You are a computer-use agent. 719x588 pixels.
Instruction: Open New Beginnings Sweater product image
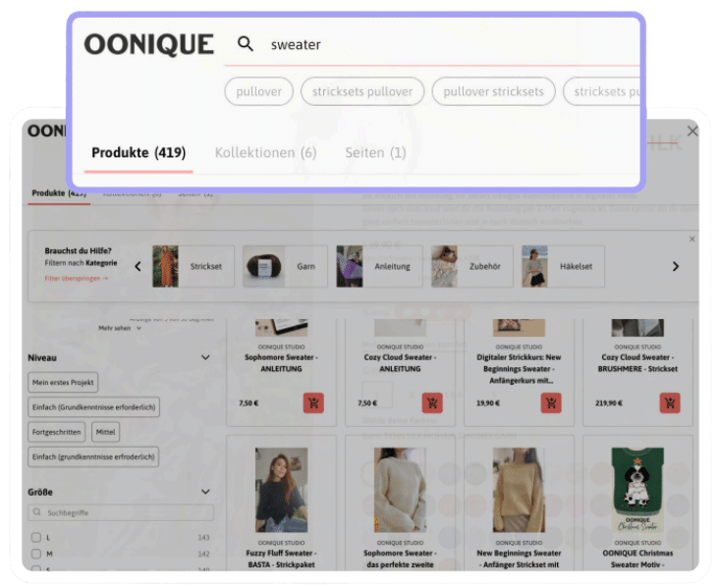pyautogui.click(x=519, y=490)
